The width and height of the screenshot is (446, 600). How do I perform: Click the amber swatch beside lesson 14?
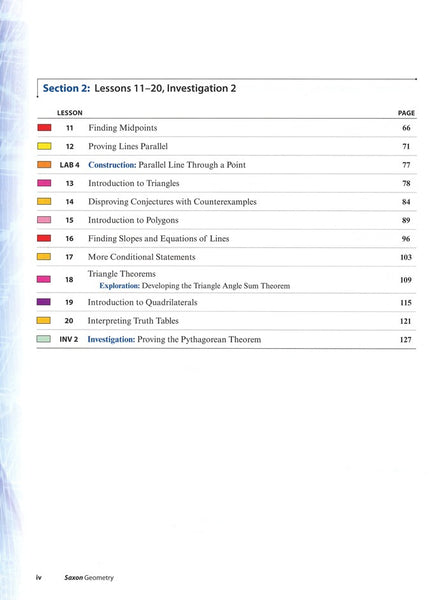pos(44,201)
